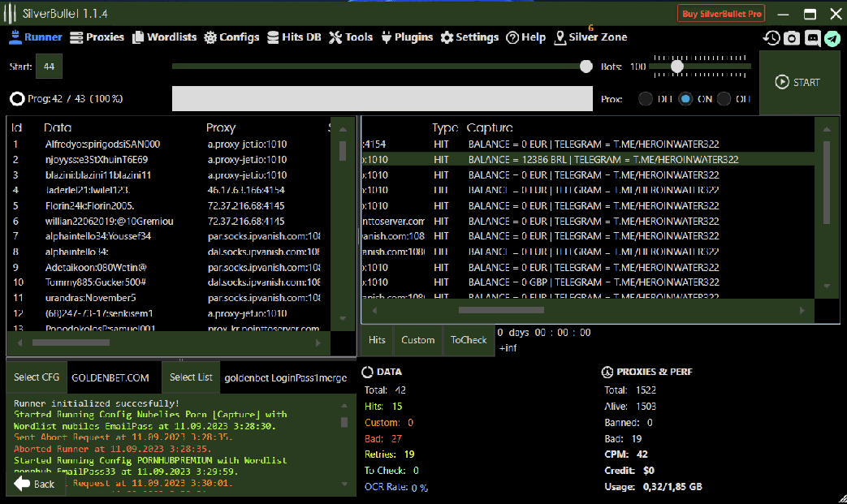
Task: Click the Bots slider handle
Action: 676,67
